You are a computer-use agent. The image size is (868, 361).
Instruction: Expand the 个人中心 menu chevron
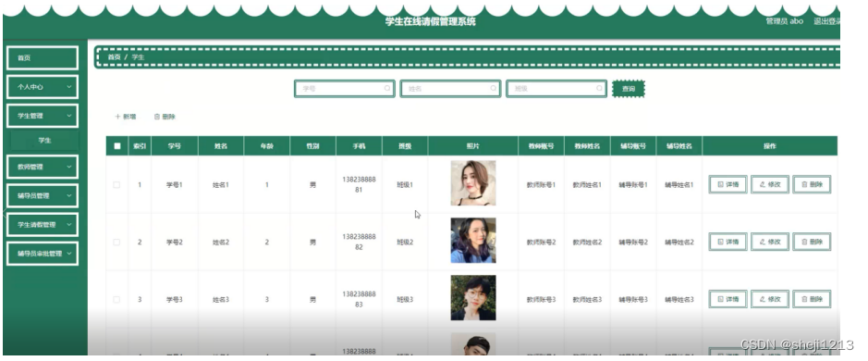(x=69, y=87)
